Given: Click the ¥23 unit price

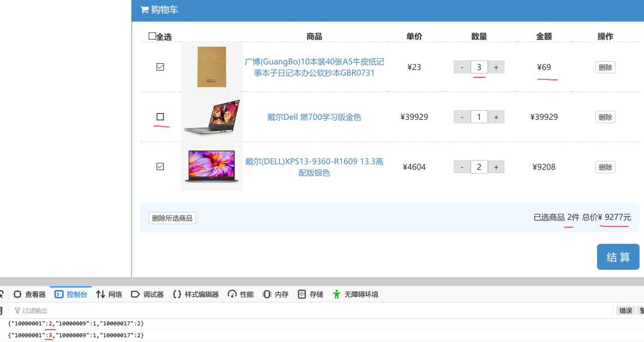Looking at the screenshot, I should coord(414,67).
